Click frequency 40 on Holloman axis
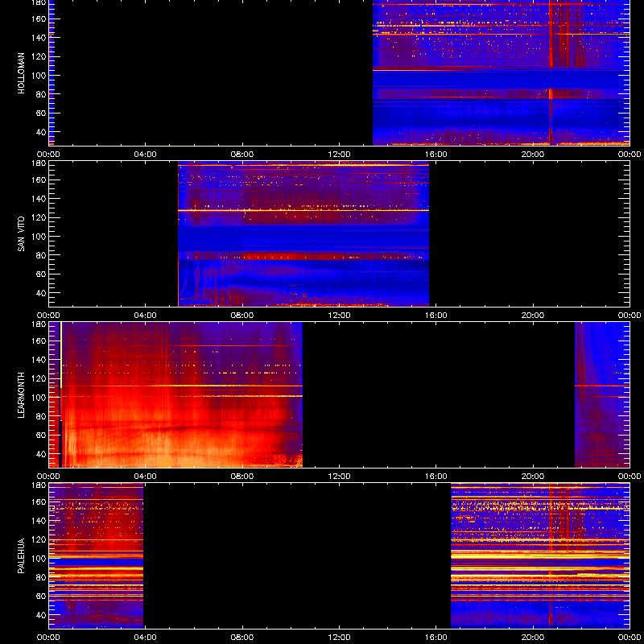 (x=42, y=132)
